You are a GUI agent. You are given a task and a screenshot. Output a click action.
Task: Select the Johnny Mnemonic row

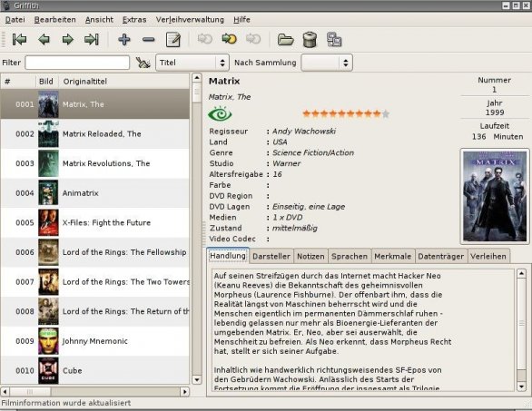point(94,341)
